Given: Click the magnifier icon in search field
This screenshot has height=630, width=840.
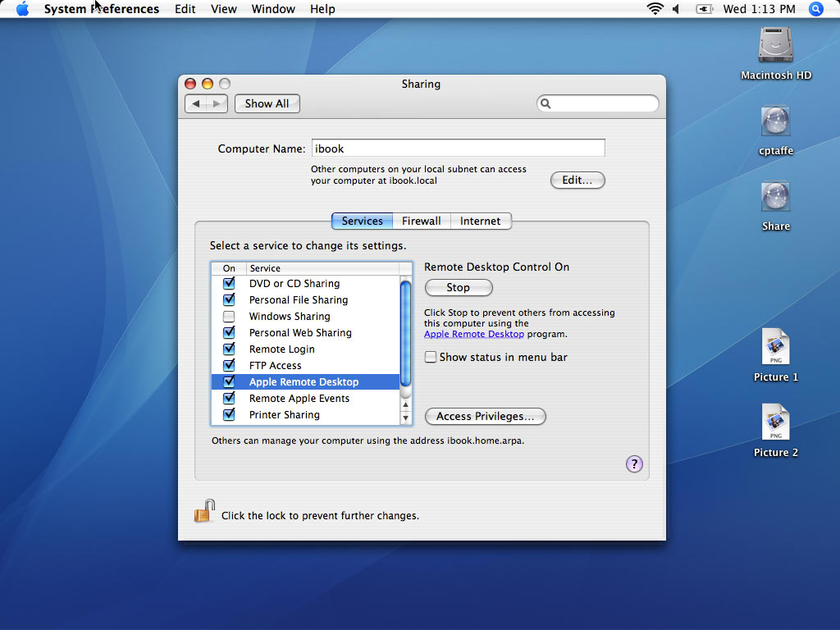Looking at the screenshot, I should (x=546, y=103).
